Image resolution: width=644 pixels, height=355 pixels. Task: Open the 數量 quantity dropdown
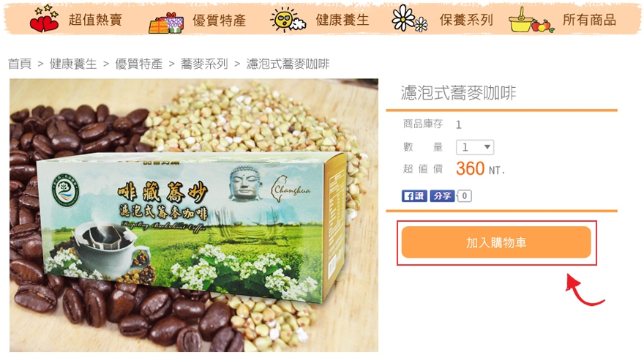click(475, 147)
